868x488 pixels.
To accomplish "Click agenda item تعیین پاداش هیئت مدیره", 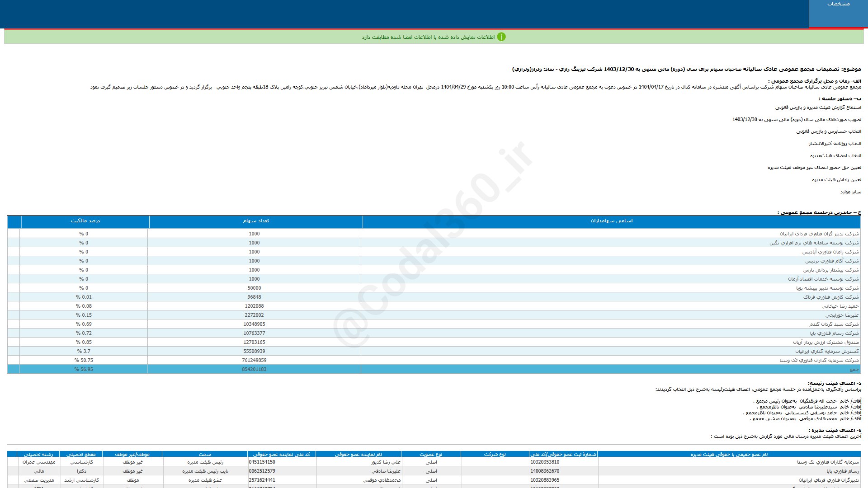I will [836, 180].
